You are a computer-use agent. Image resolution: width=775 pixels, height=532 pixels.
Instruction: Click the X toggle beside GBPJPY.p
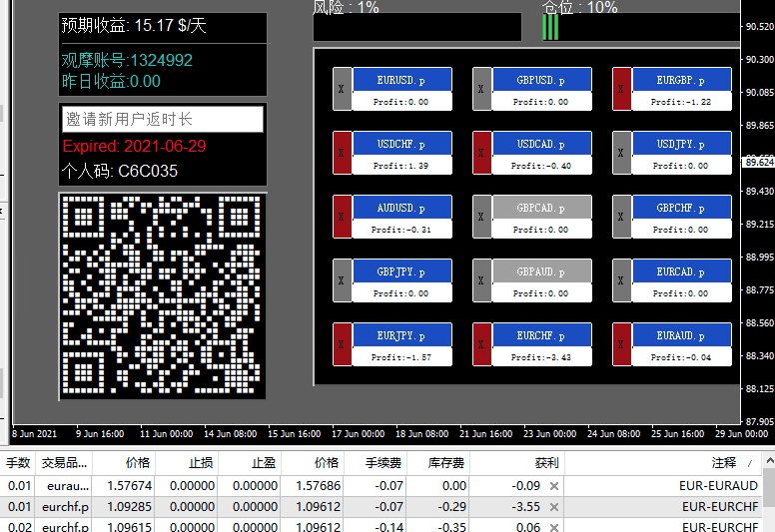click(x=342, y=280)
